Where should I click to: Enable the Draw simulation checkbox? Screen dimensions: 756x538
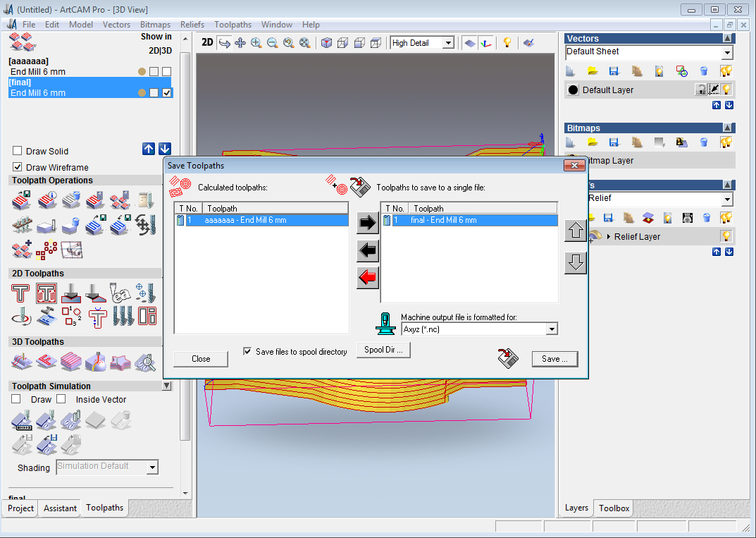[16, 399]
